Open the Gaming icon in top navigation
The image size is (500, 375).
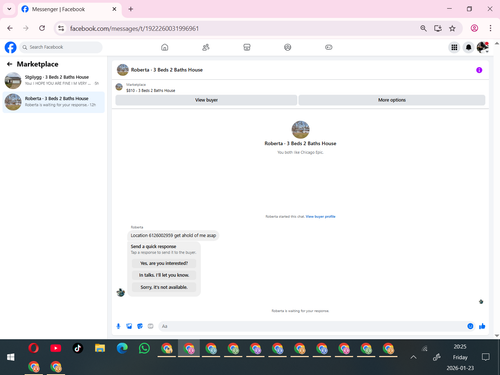(329, 47)
